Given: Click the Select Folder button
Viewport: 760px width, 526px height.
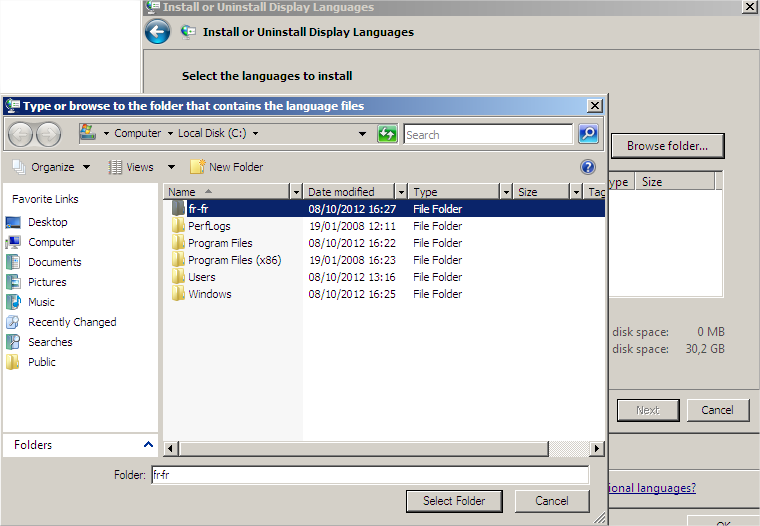Looking at the screenshot, I should (454, 501).
